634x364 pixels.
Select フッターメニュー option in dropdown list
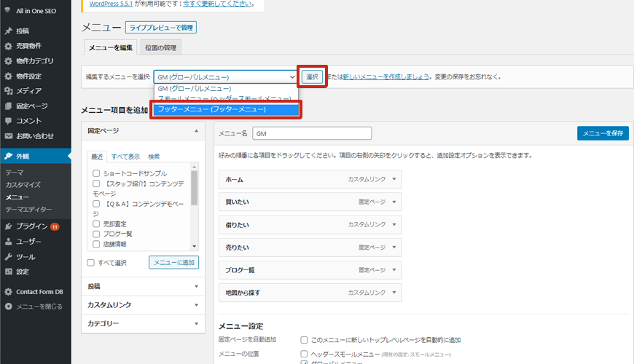point(226,110)
